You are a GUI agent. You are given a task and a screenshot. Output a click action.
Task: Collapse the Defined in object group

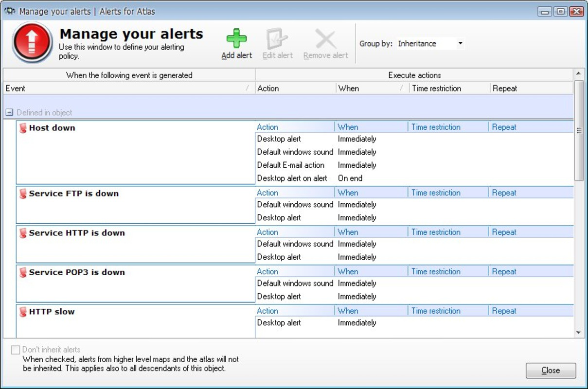[x=9, y=112]
